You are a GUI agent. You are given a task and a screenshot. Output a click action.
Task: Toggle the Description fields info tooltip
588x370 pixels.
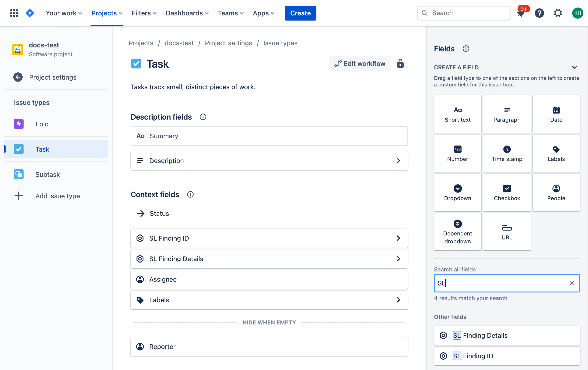203,116
